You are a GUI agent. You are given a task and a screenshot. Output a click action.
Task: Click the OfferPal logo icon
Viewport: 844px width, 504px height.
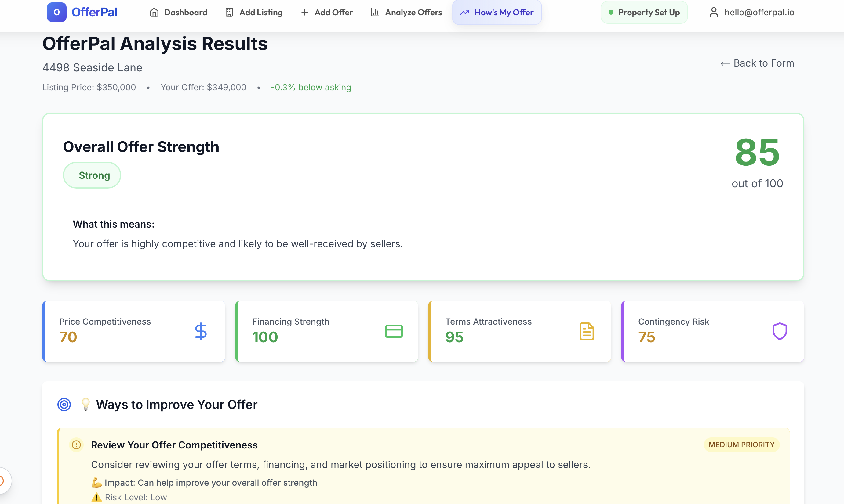[56, 12]
